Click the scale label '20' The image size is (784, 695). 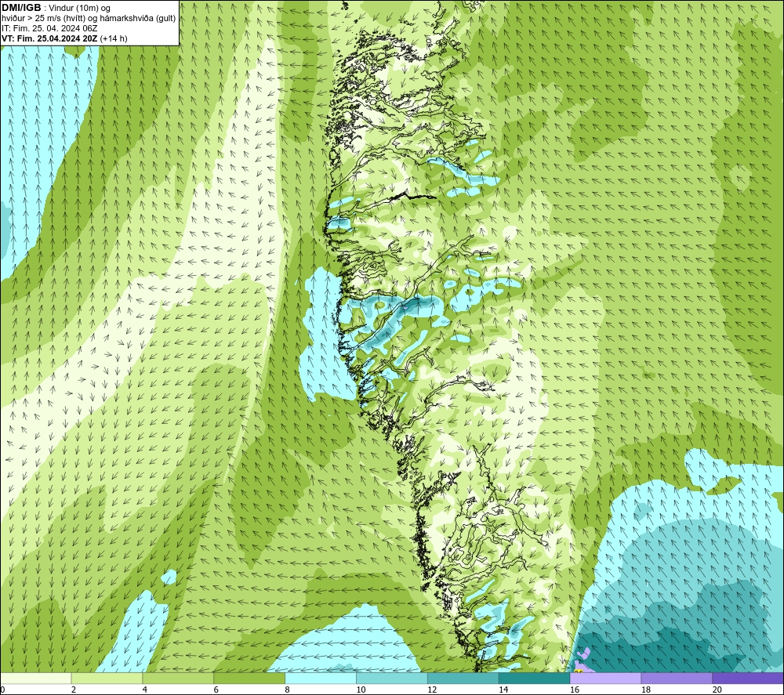[x=717, y=690]
